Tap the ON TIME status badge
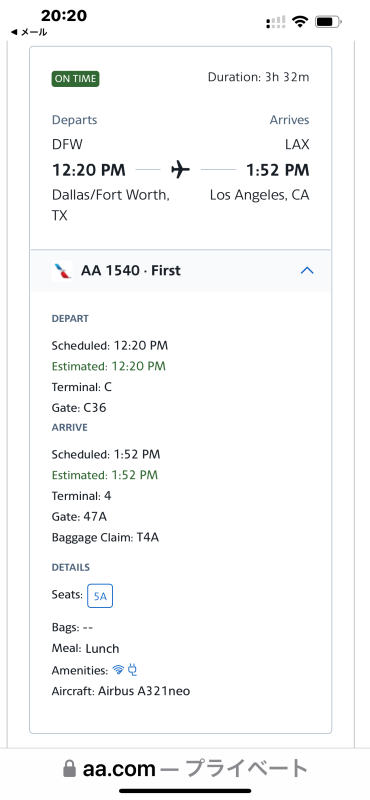 click(x=76, y=79)
